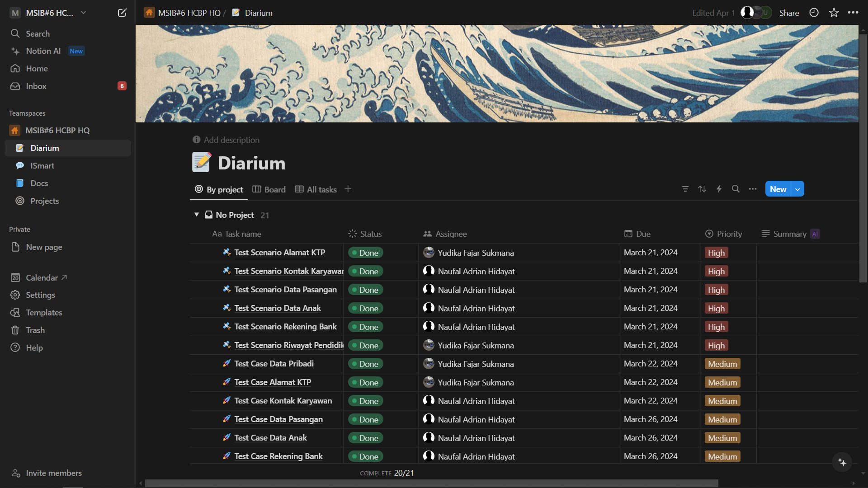The height and width of the screenshot is (488, 868).
Task: Open the Test Case Data Pribadi task
Action: tap(274, 364)
